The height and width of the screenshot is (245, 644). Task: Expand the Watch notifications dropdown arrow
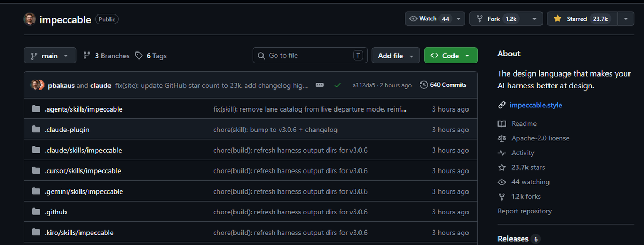tap(459, 19)
